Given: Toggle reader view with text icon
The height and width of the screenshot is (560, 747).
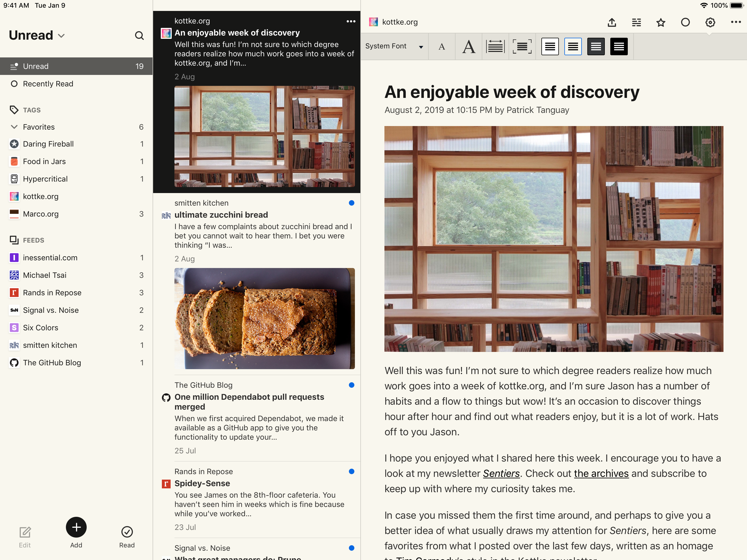Looking at the screenshot, I should [636, 22].
